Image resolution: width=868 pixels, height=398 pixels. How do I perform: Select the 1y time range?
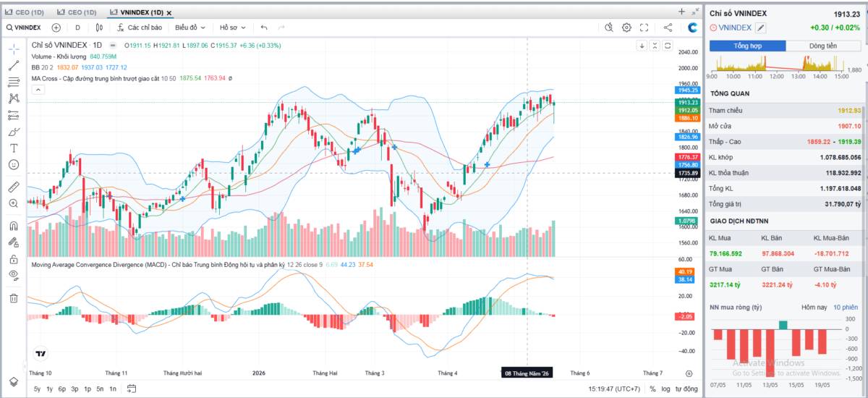click(49, 389)
